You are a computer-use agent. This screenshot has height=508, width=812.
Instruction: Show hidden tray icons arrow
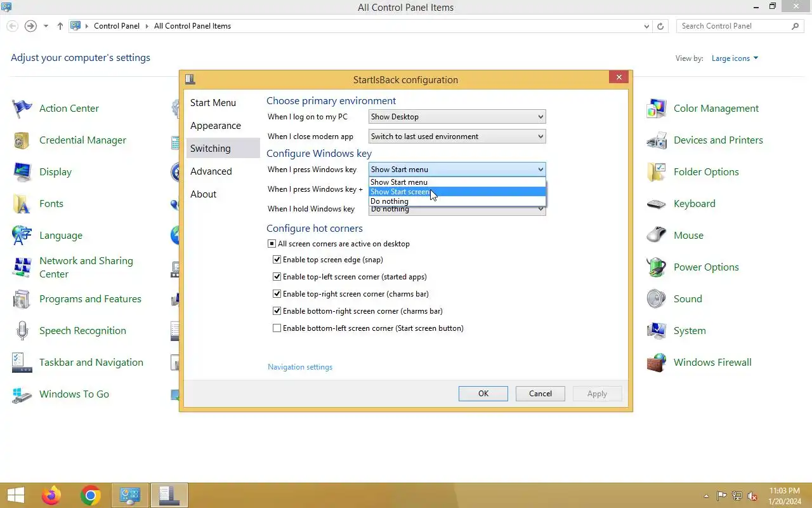[707, 496]
